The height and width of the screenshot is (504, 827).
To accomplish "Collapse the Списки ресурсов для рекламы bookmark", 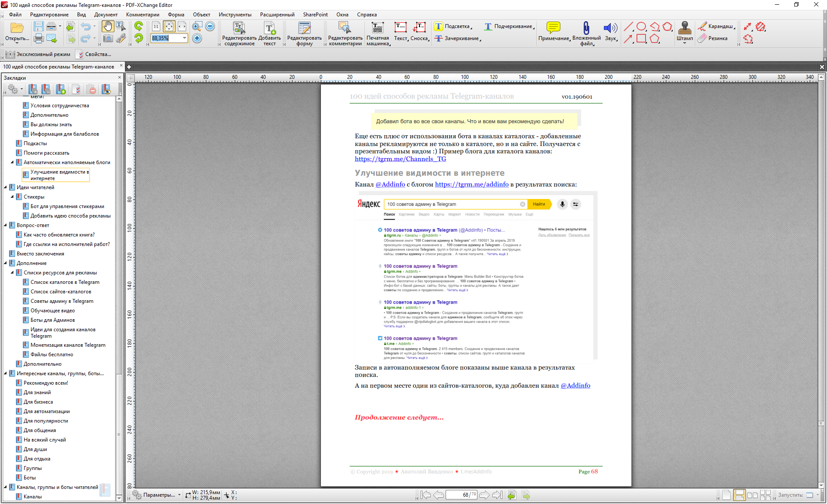I will 12,273.
